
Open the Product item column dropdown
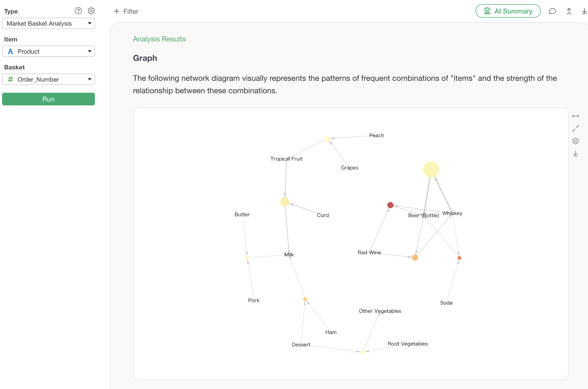coord(48,51)
